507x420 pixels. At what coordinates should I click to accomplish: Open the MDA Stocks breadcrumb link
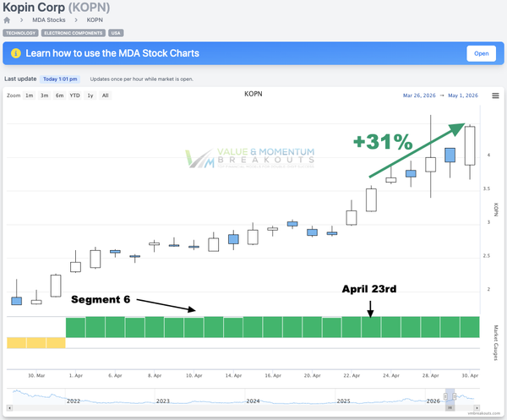tap(49, 20)
